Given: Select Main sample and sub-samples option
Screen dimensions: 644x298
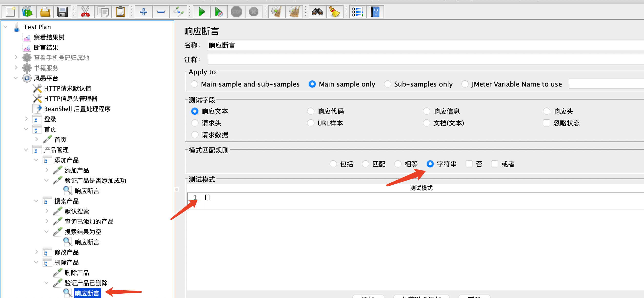Looking at the screenshot, I should coord(194,84).
